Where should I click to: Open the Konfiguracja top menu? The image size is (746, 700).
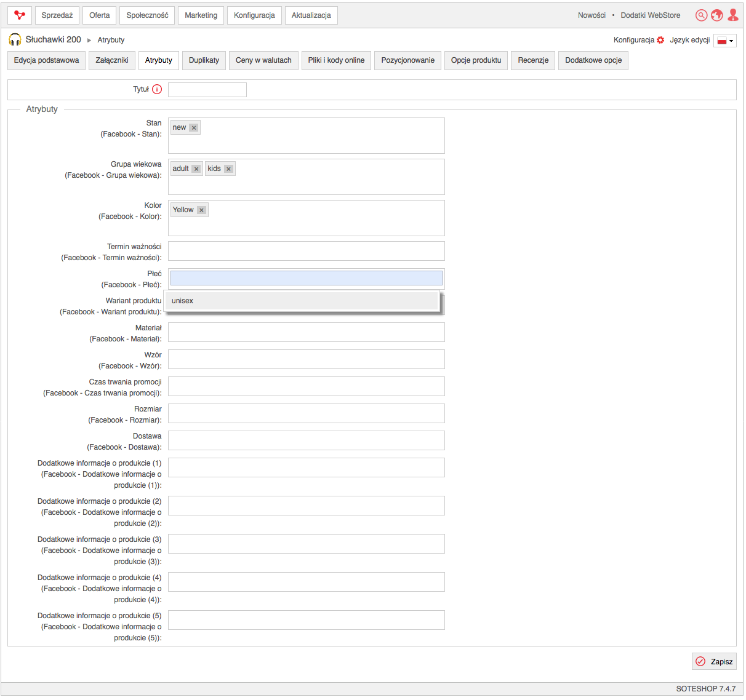tap(254, 15)
